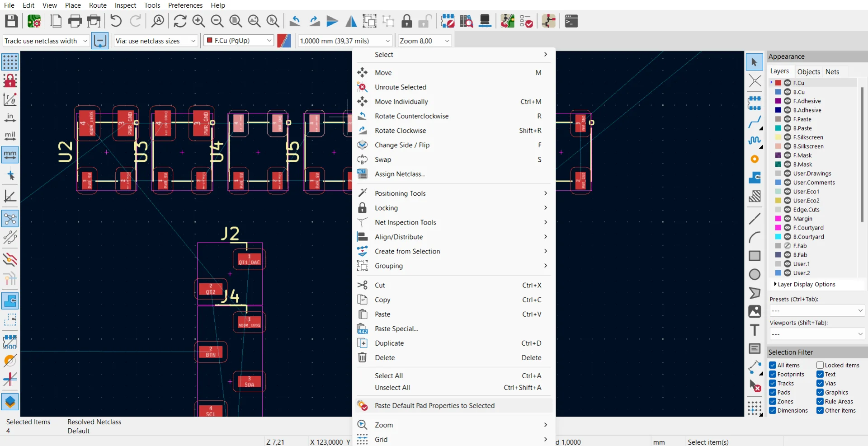The image size is (868, 446).
Task: Click Unroute Selected in the context menu
Action: click(x=400, y=87)
